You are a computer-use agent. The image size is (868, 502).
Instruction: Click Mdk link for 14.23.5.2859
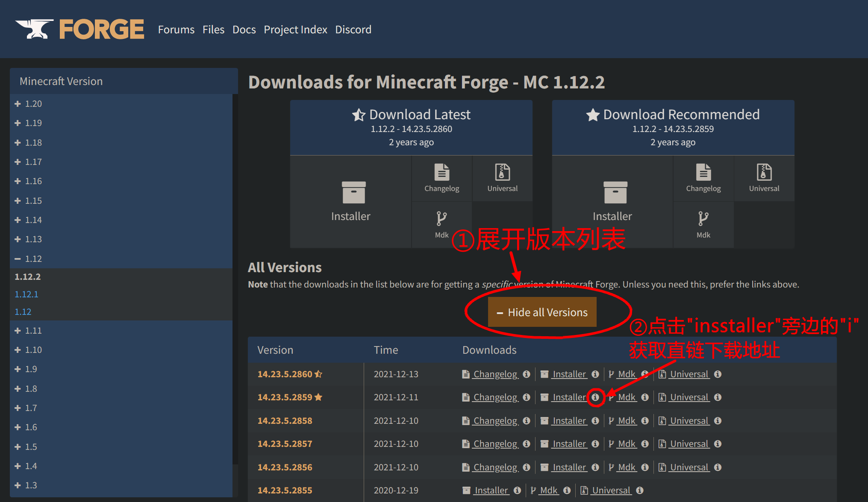click(x=627, y=397)
